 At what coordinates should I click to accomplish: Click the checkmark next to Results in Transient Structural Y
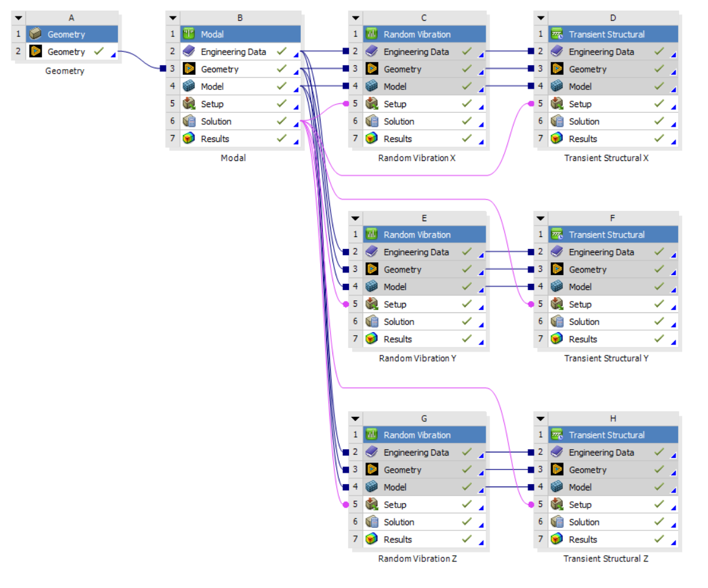coord(657,338)
